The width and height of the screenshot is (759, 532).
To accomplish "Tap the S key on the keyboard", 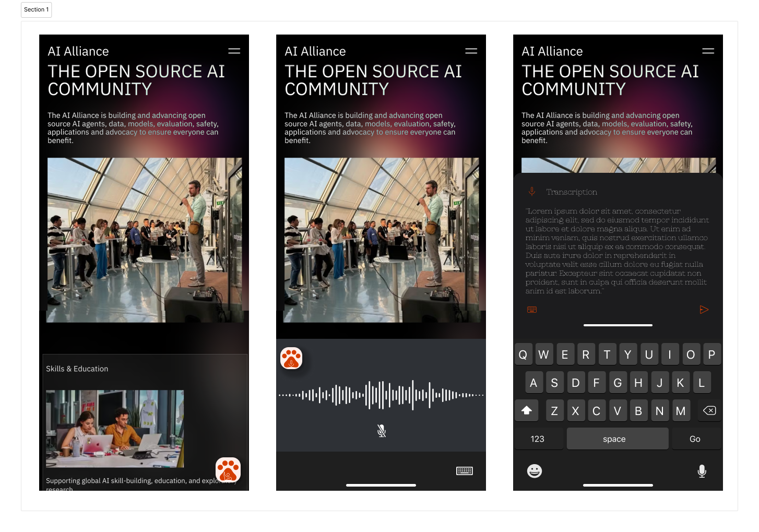I will [554, 383].
